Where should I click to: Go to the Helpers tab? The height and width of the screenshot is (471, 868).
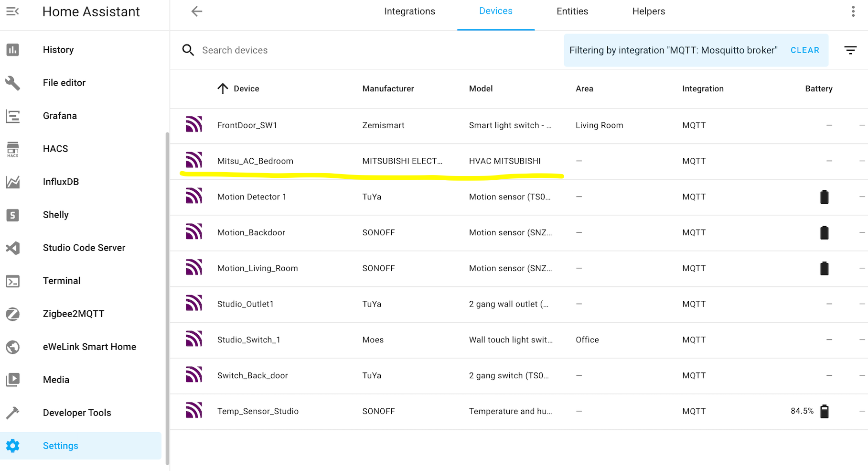(648, 11)
